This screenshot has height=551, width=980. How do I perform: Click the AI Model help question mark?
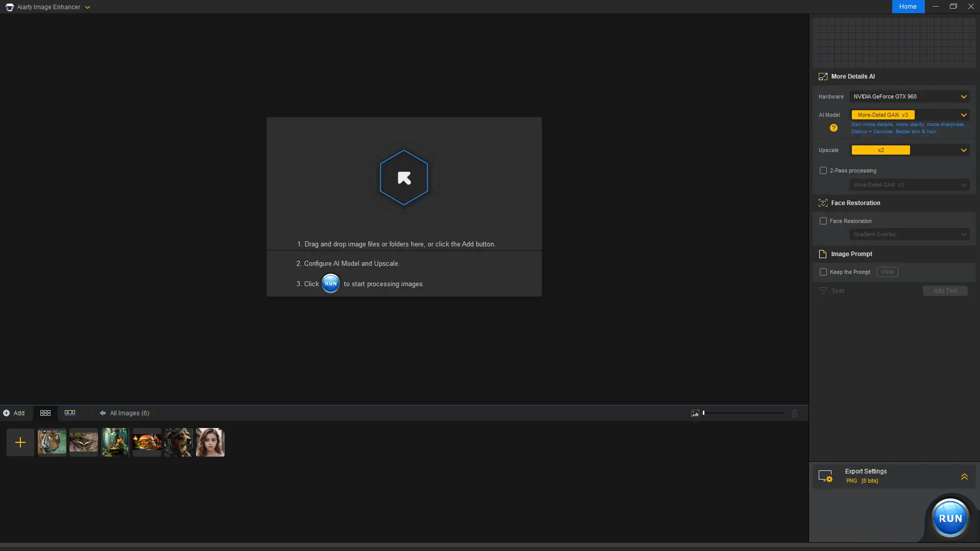point(834,128)
